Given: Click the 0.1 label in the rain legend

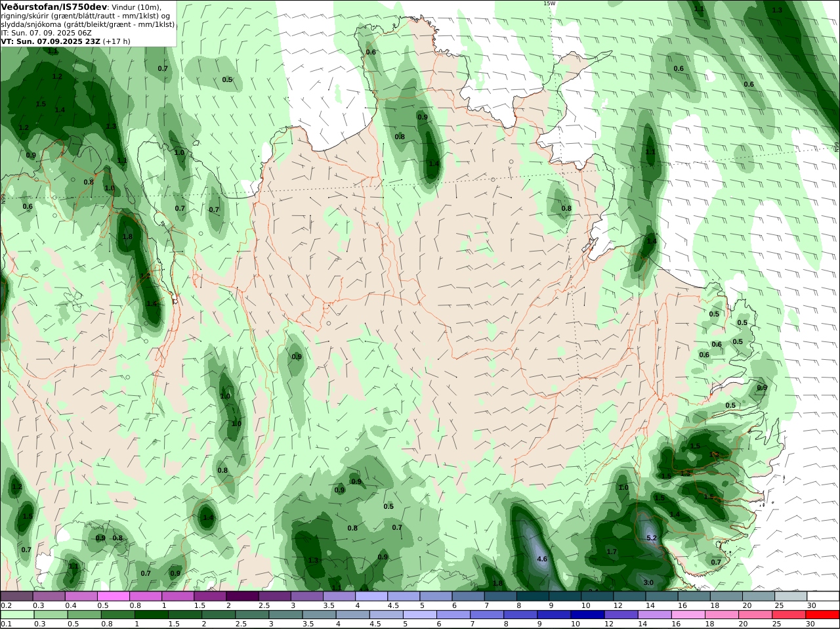Looking at the screenshot, I should tap(6, 624).
